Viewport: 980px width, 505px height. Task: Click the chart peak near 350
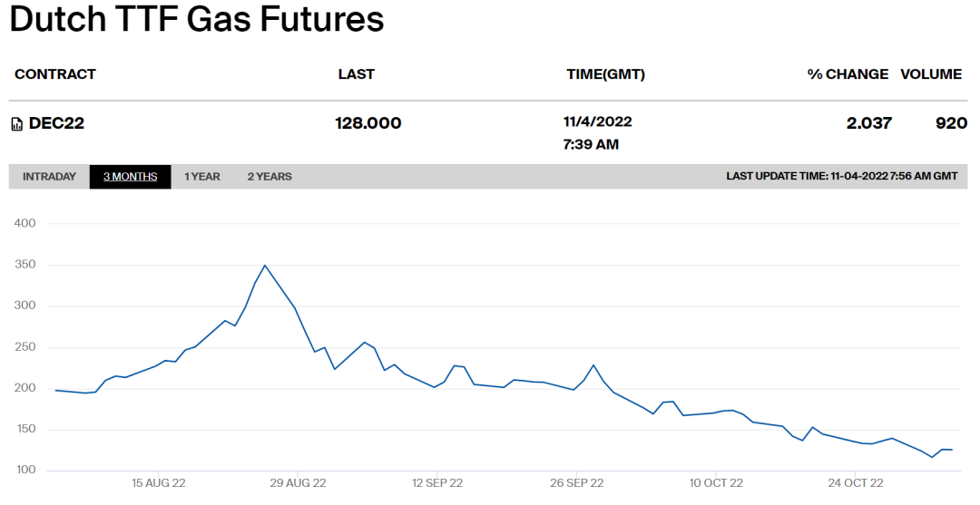coord(265,266)
